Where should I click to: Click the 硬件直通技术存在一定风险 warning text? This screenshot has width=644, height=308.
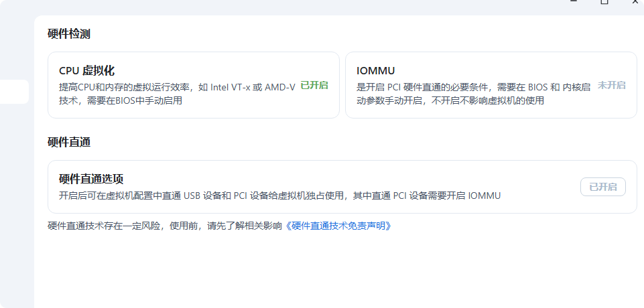165,226
